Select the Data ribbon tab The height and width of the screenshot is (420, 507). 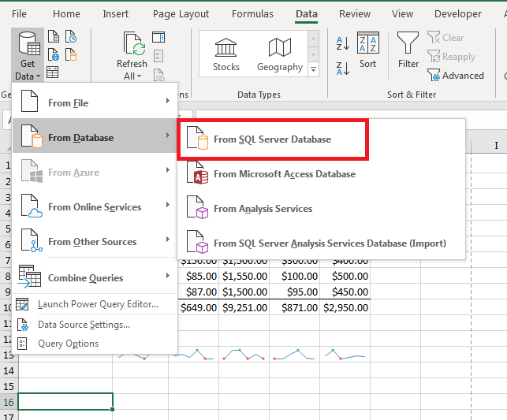306,14
